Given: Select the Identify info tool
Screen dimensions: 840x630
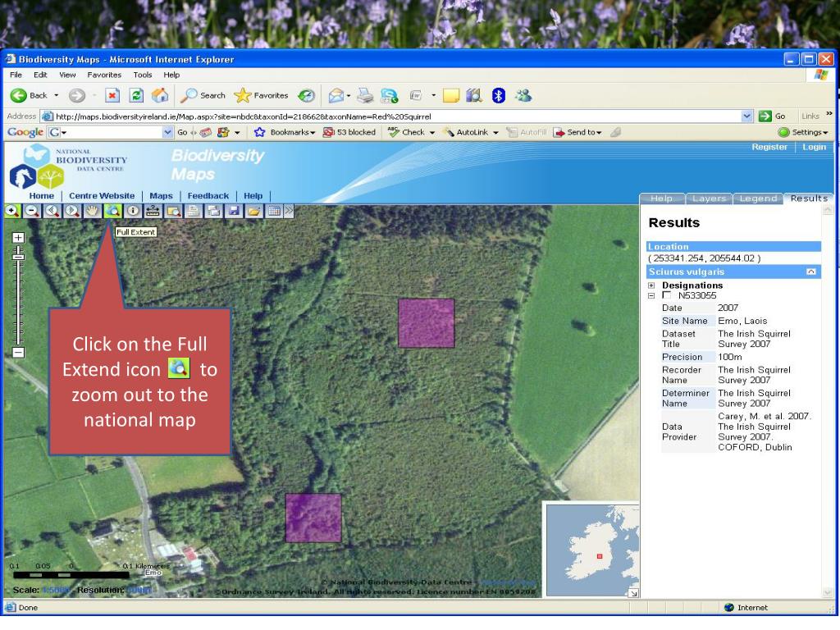Looking at the screenshot, I should 133,211.
